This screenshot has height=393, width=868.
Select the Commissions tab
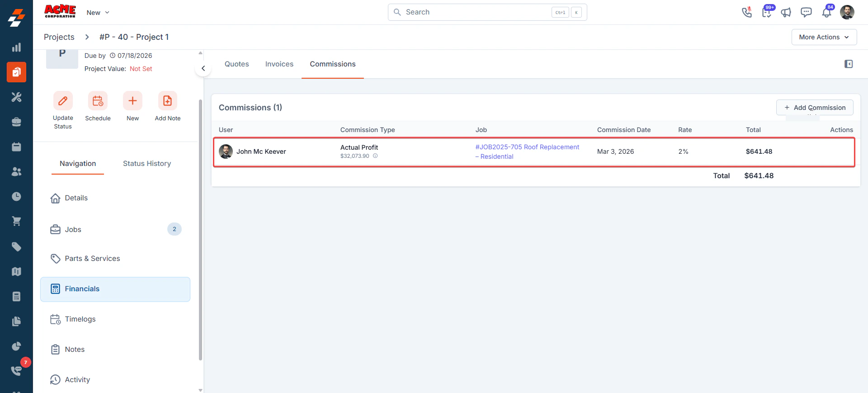333,64
